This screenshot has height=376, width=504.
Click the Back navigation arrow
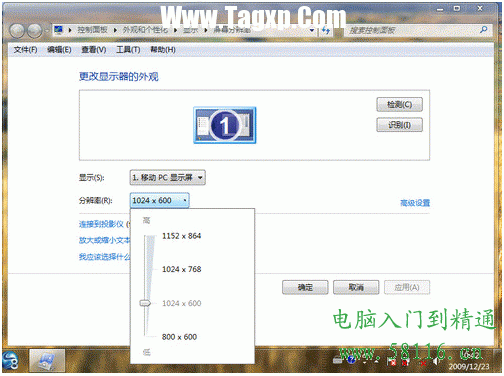pyautogui.click(x=17, y=31)
